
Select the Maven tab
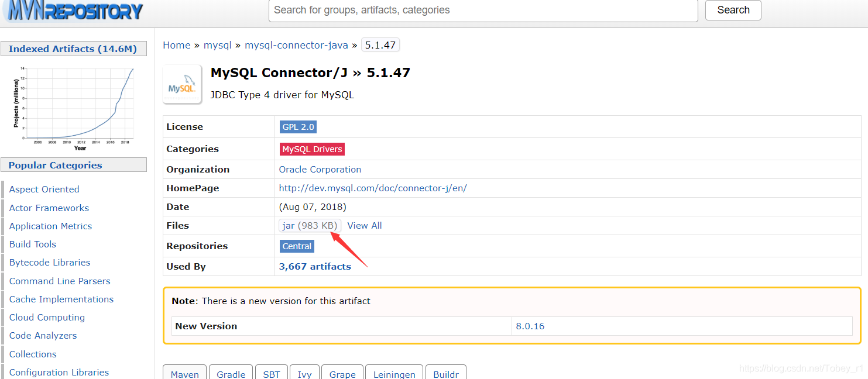[x=185, y=373]
